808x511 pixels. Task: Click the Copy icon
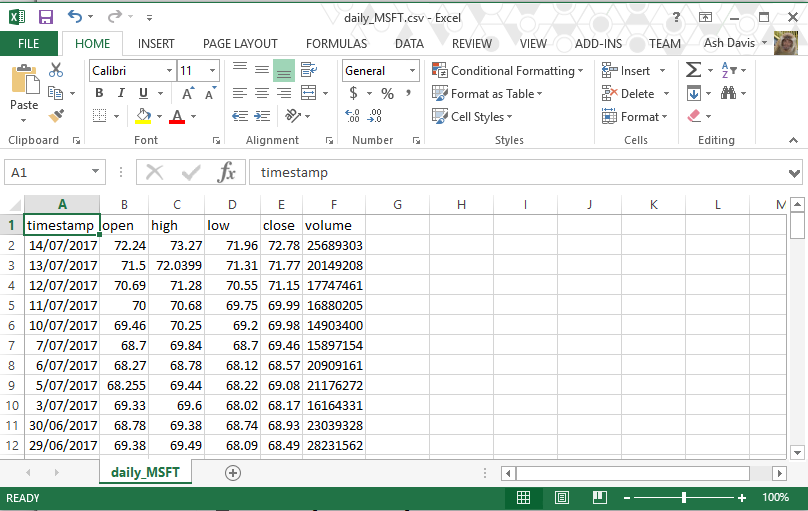(55, 93)
